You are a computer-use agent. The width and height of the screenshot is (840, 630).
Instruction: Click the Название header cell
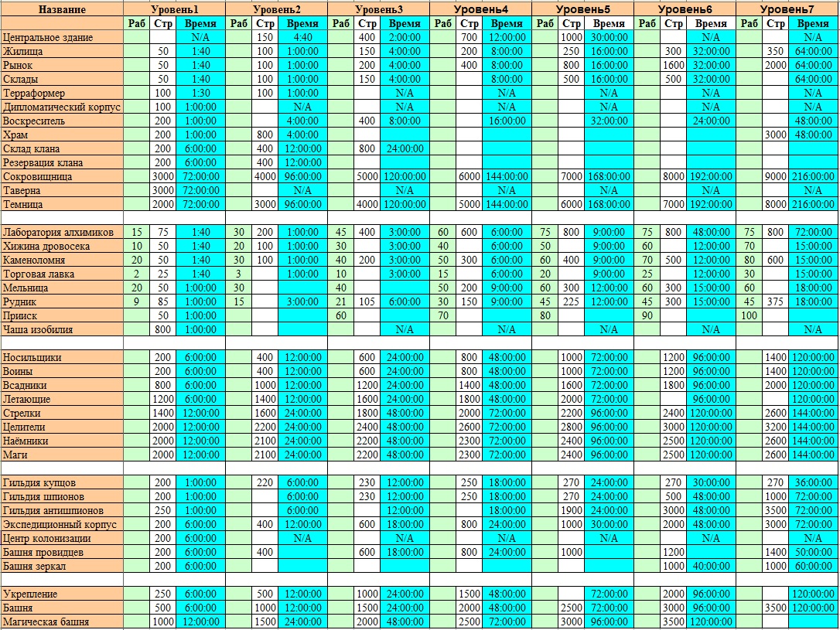62,9
